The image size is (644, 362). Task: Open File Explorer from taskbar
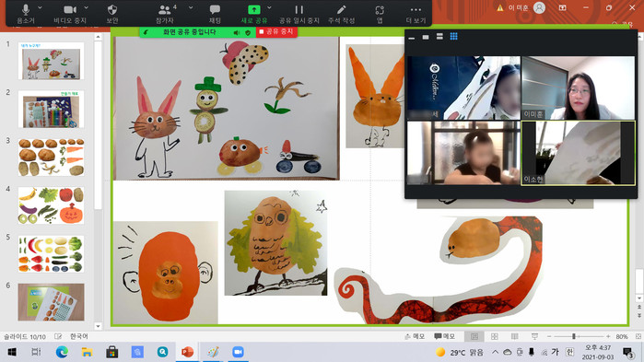(x=88, y=352)
